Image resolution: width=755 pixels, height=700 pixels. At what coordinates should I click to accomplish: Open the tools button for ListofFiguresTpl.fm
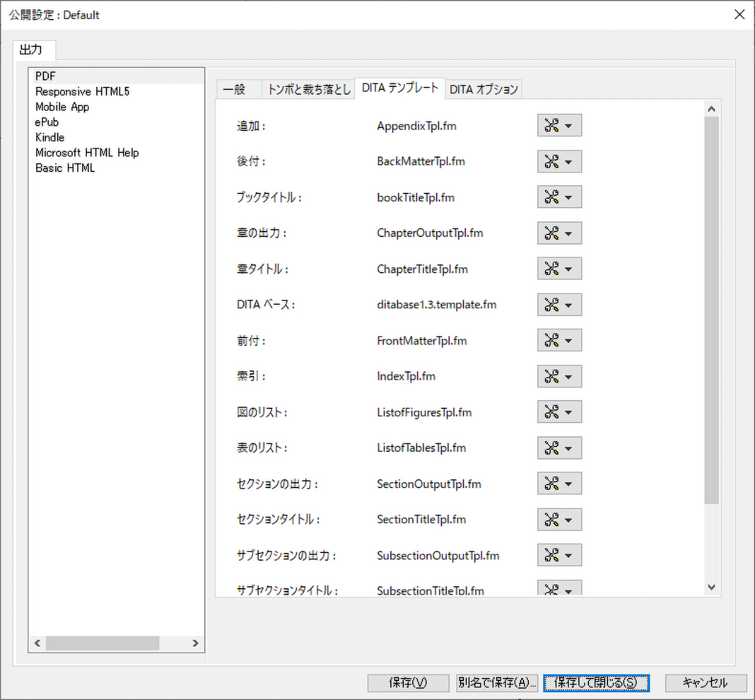coord(552,412)
